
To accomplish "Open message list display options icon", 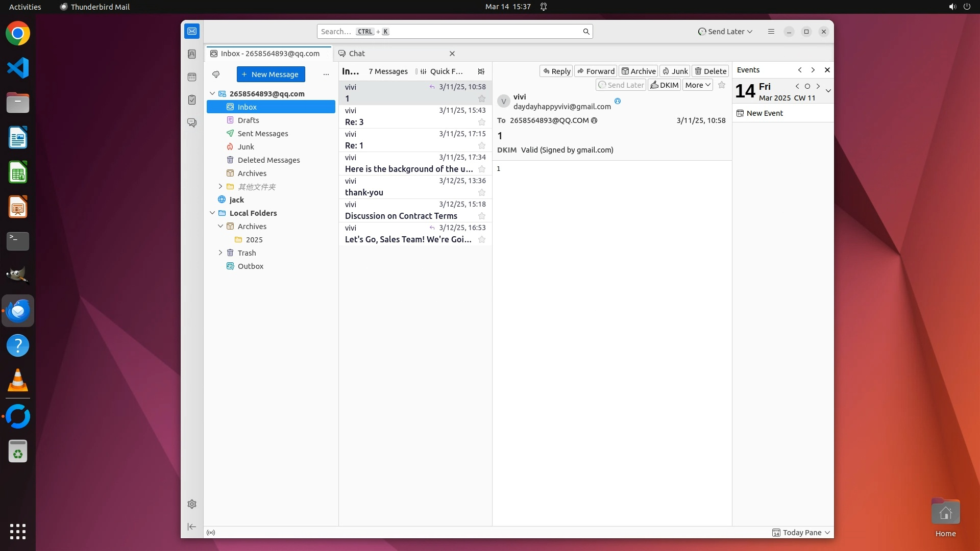I will click(x=481, y=71).
